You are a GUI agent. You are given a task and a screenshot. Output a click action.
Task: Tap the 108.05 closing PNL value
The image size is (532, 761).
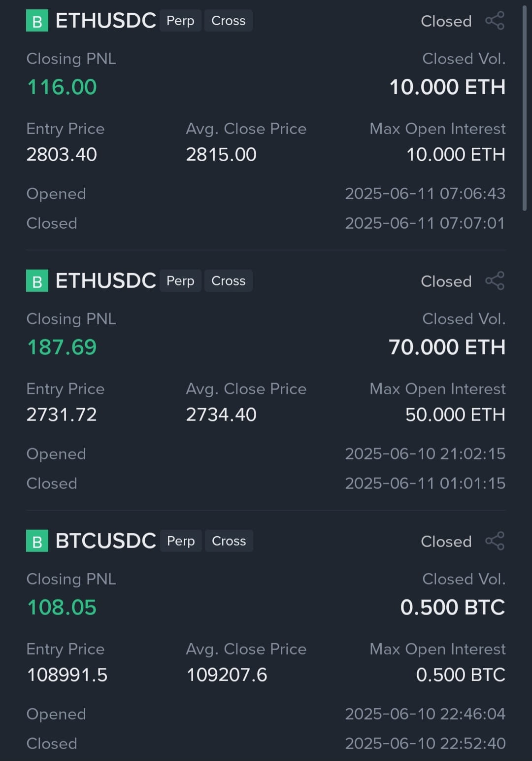pos(62,608)
